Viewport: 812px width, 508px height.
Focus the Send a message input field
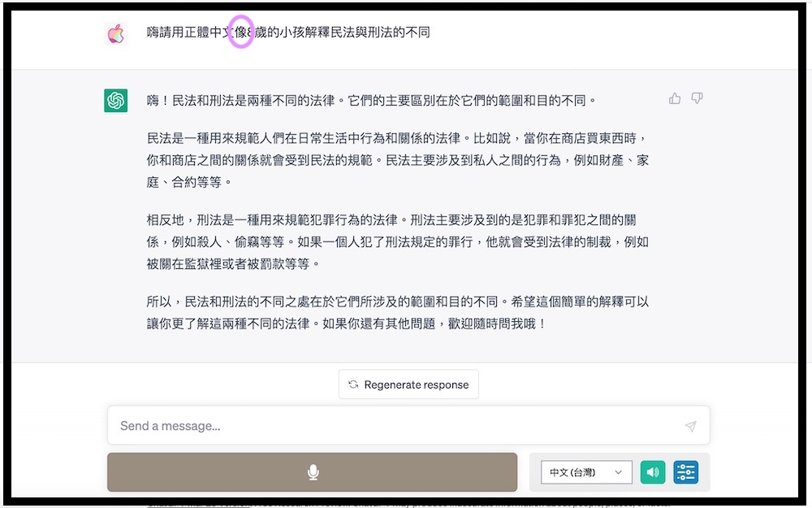(408, 426)
